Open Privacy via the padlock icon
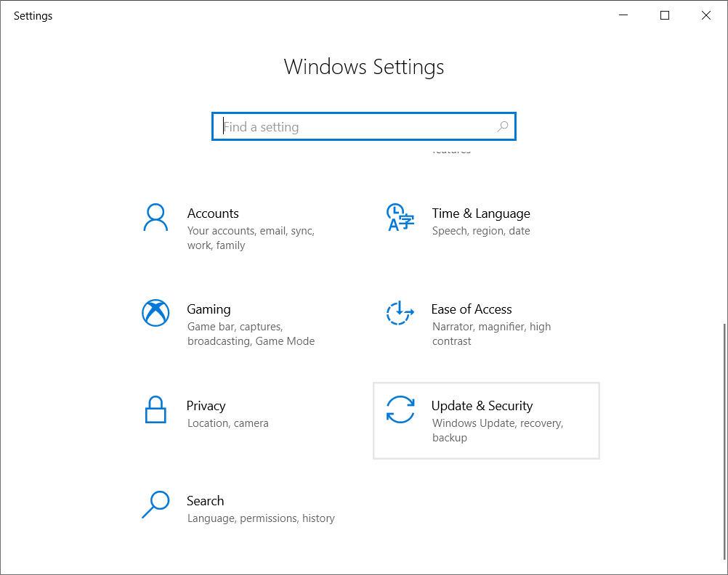 (155, 409)
